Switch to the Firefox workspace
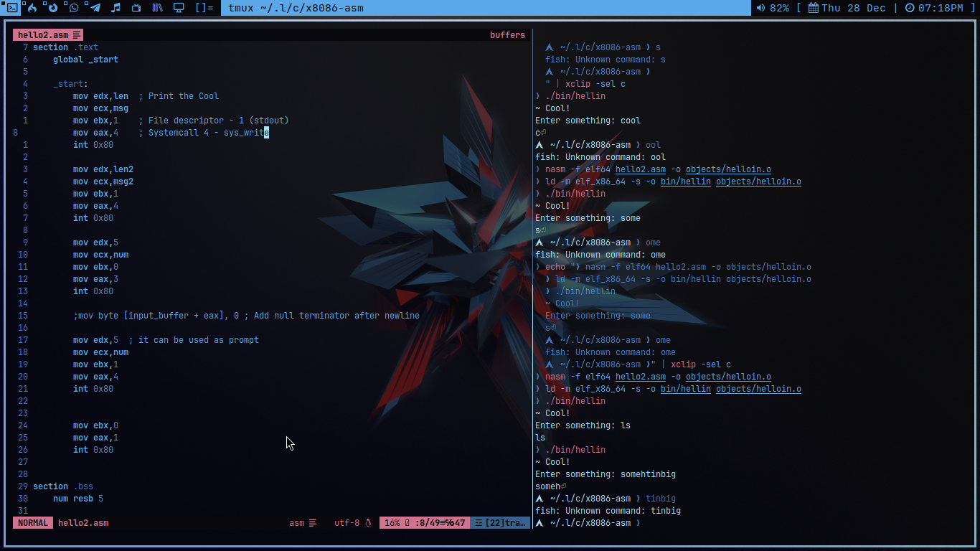 pos(52,8)
